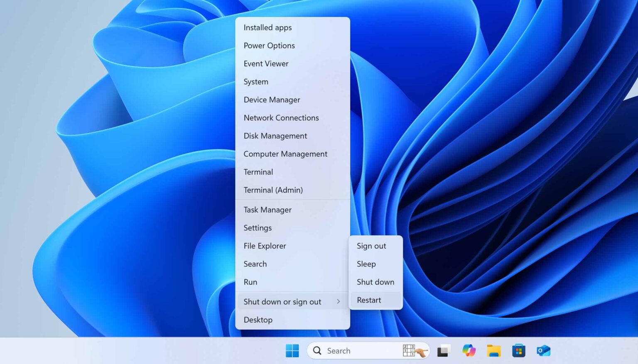Viewport: 638px width, 364px height.
Task: Select Disk Management in the menu
Action: click(x=275, y=136)
